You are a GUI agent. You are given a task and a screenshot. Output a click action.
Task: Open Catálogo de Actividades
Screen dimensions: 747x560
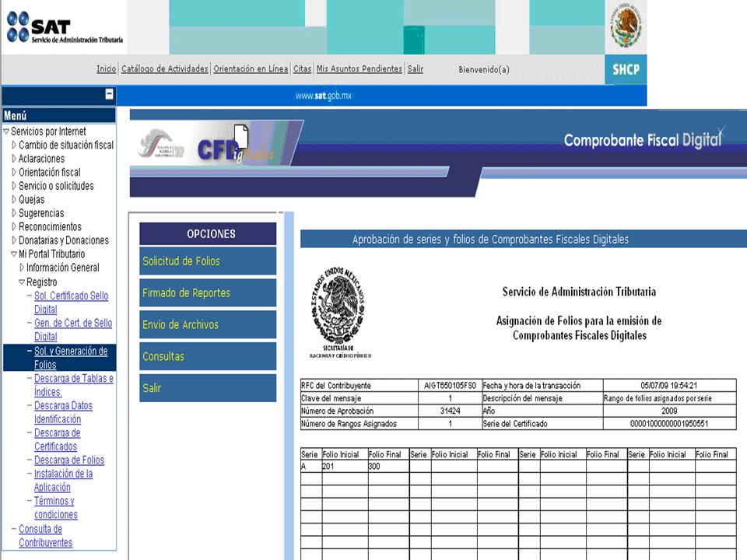coord(165,69)
